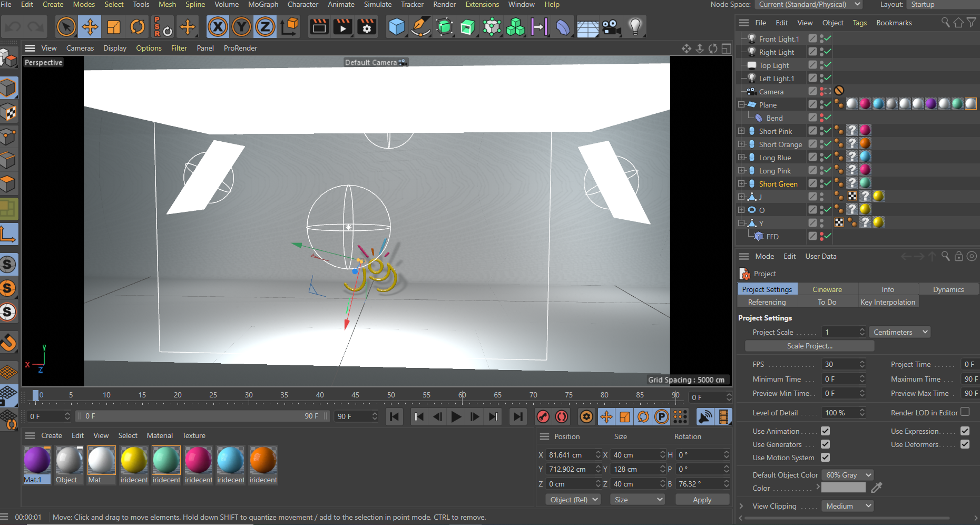Image resolution: width=980 pixels, height=525 pixels.
Task: Add a light with the bulb icon
Action: tap(635, 26)
